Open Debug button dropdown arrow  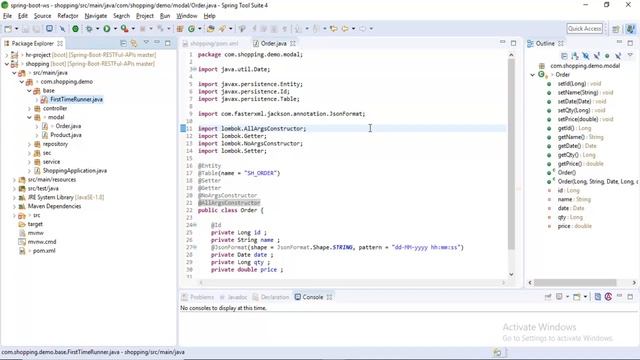(97, 29)
